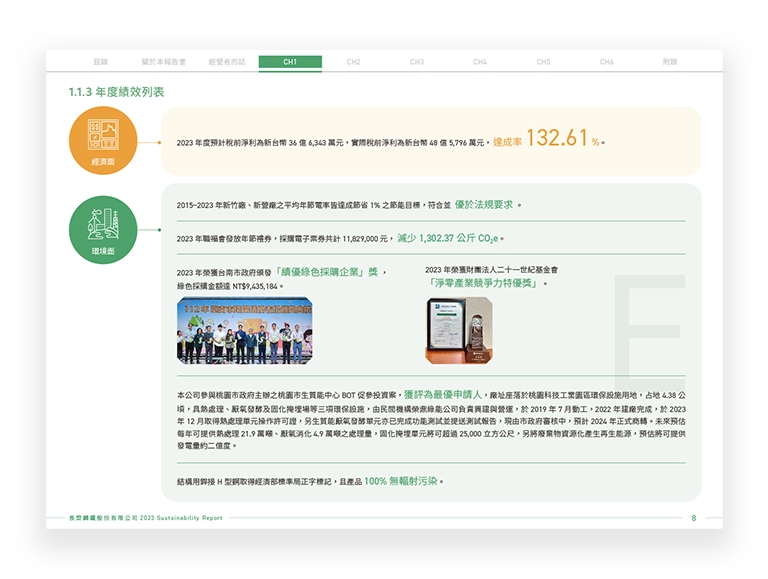Select the active CH1 tab
Viewport: 768px width, 579px height.
pos(290,62)
